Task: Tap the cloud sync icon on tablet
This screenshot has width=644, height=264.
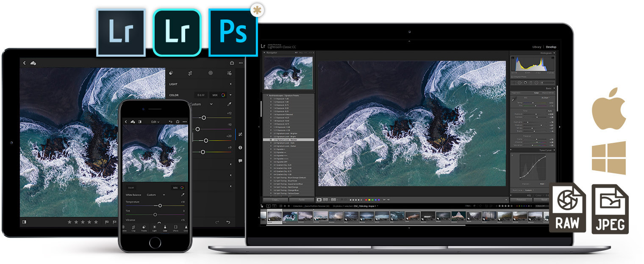Action: tap(33, 63)
